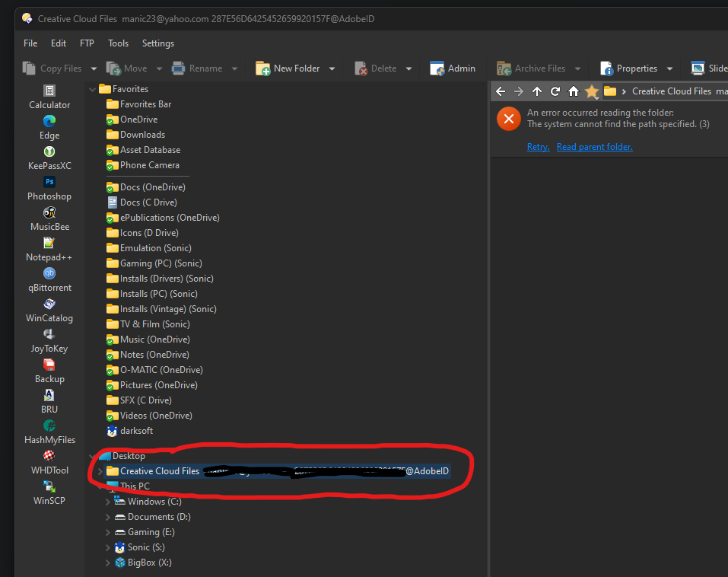Go up one folder using the up arrow
728x577 pixels.
[537, 91]
